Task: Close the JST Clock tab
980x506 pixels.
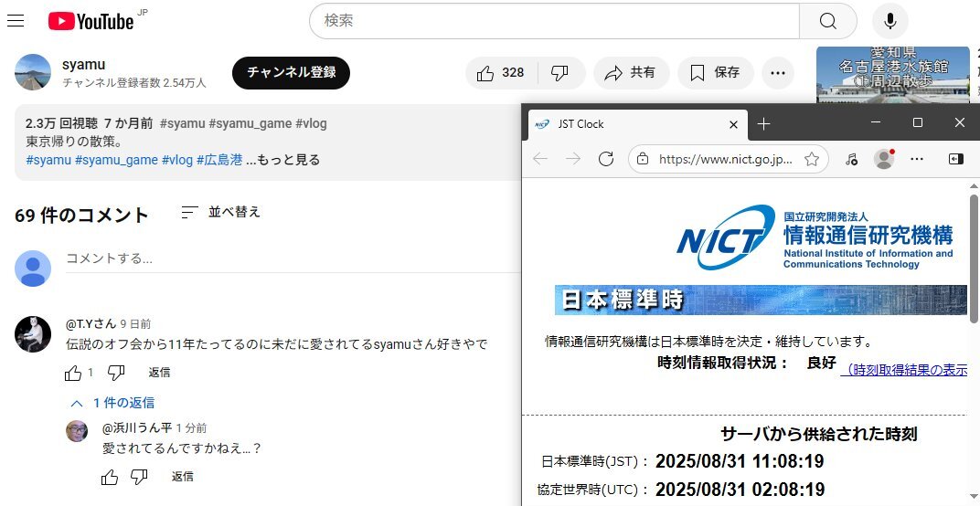Action: pos(734,125)
